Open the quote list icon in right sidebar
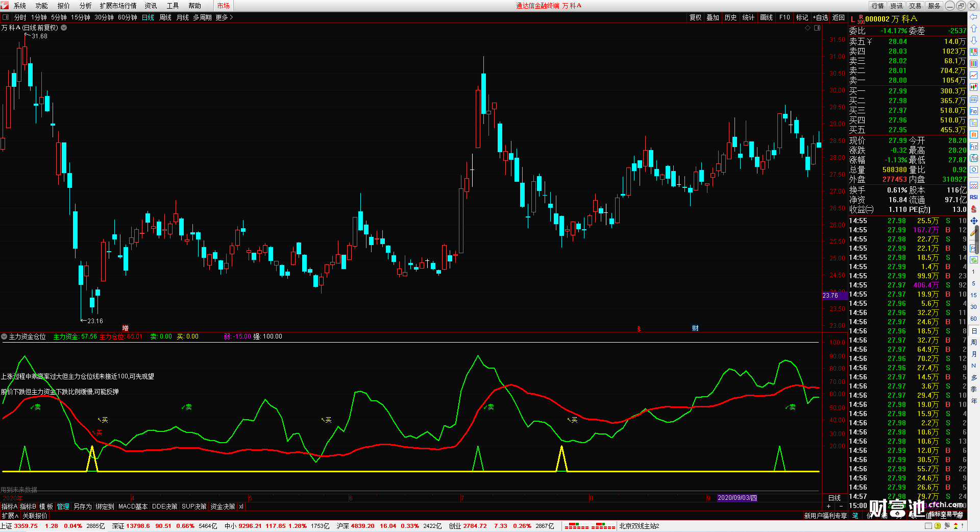The width and height of the screenshot is (980, 532). pos(974,52)
